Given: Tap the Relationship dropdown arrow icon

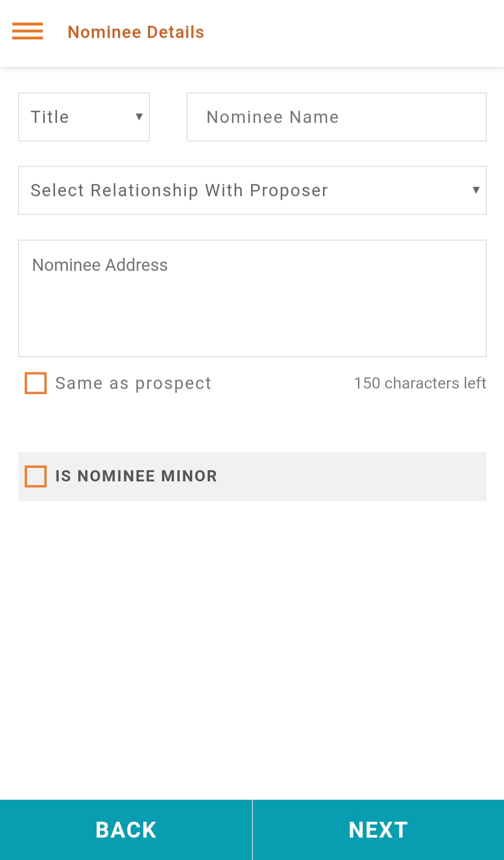Looking at the screenshot, I should [476, 190].
